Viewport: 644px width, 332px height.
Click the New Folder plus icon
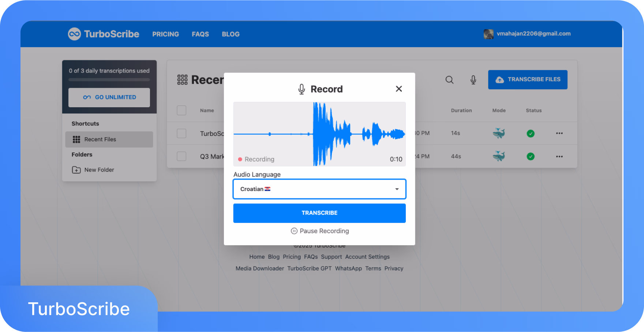pos(76,170)
